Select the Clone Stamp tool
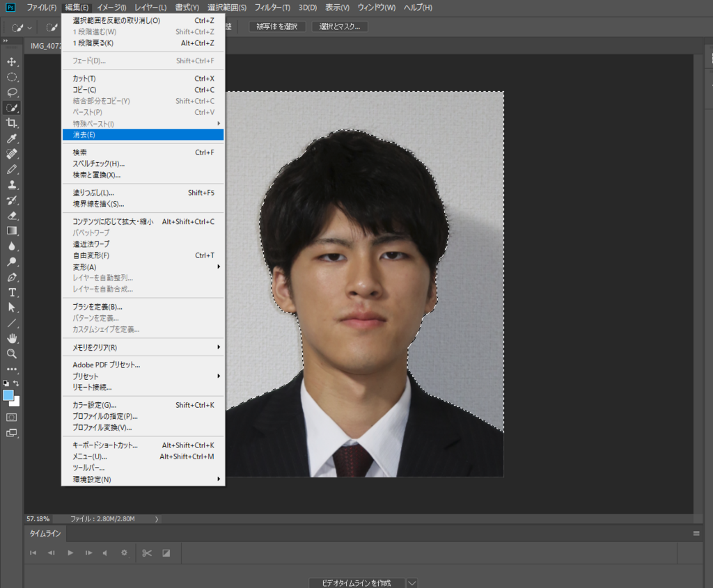Screen dimensions: 713x588 12,185
